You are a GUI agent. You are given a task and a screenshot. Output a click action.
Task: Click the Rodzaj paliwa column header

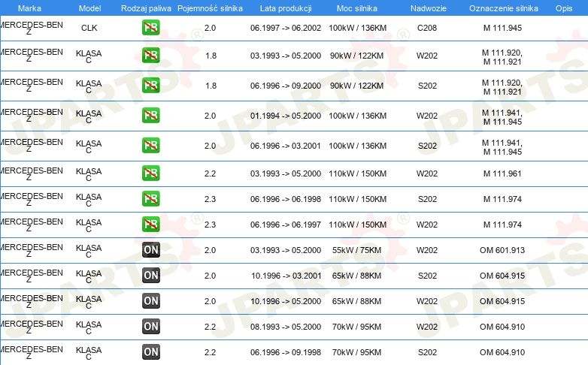pyautogui.click(x=146, y=8)
